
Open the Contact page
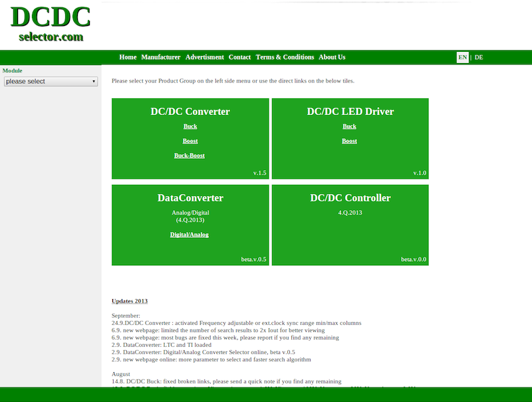coord(239,57)
